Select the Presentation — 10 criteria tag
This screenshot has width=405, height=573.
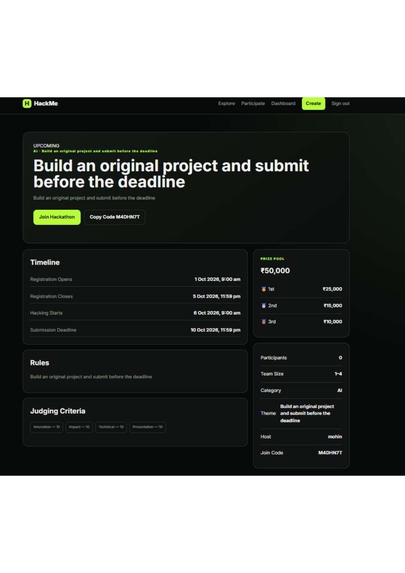click(148, 427)
